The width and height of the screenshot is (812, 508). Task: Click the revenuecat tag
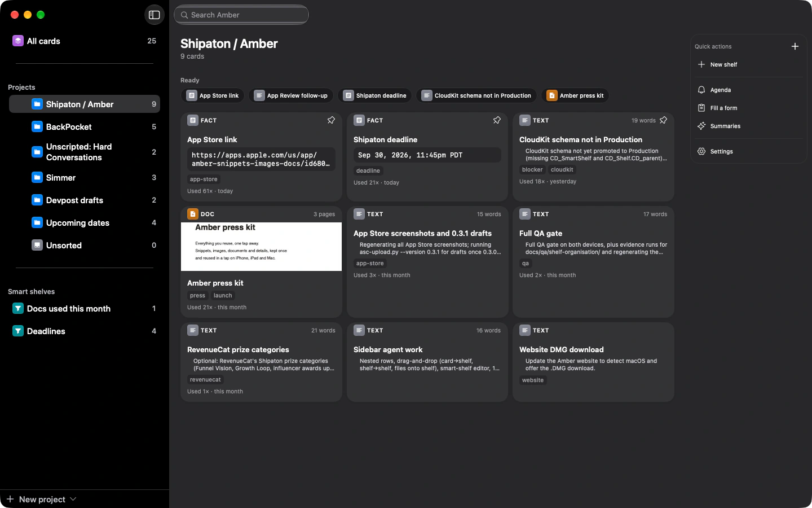pos(205,379)
